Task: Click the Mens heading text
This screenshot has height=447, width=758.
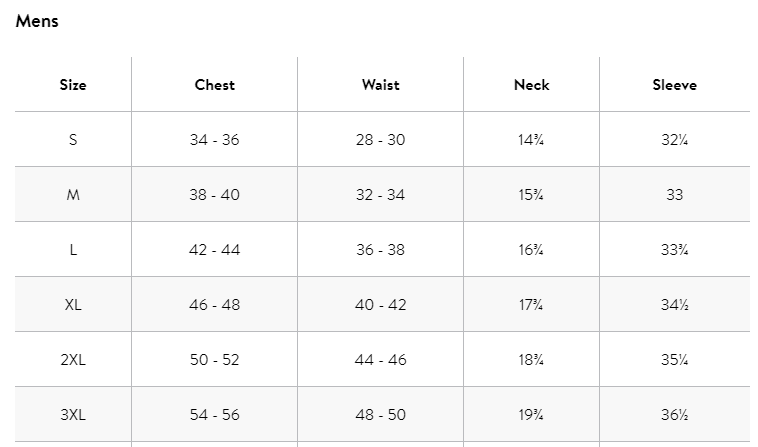Action: pos(37,21)
